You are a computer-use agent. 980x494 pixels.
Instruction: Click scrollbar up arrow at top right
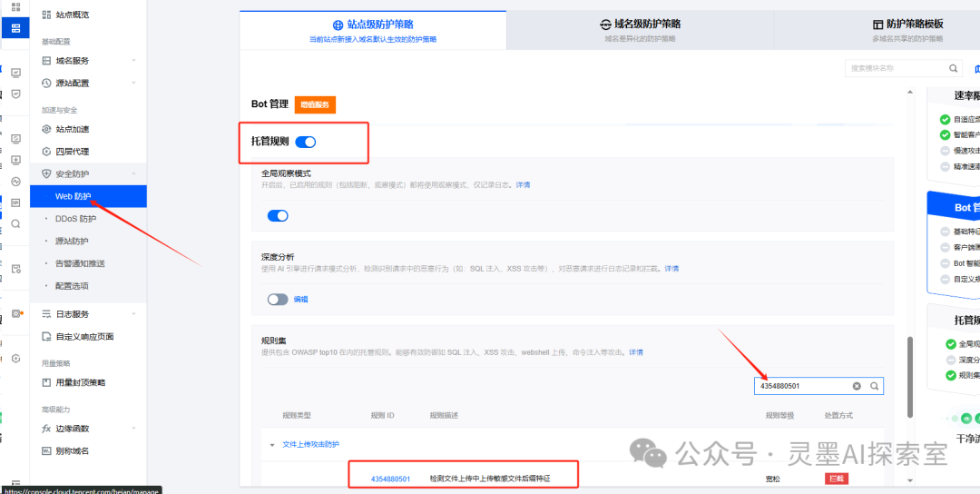tap(909, 94)
